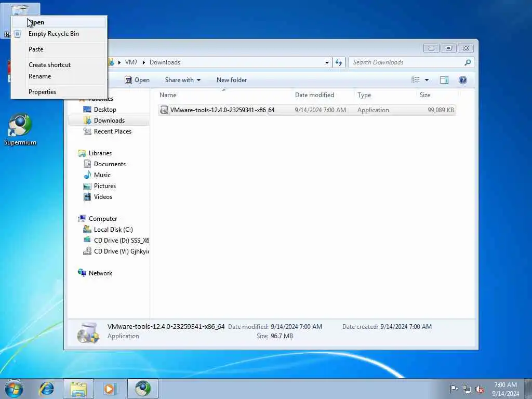Click Downloads in the address breadcrumb
Screen dimensions: 532x399
[165, 62]
